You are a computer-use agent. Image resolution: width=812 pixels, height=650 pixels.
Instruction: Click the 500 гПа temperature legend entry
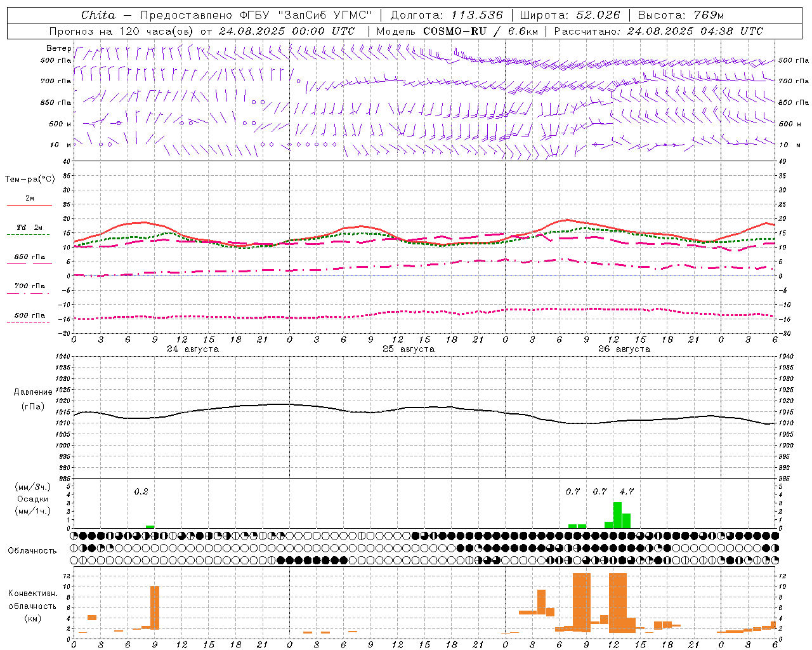(x=30, y=315)
